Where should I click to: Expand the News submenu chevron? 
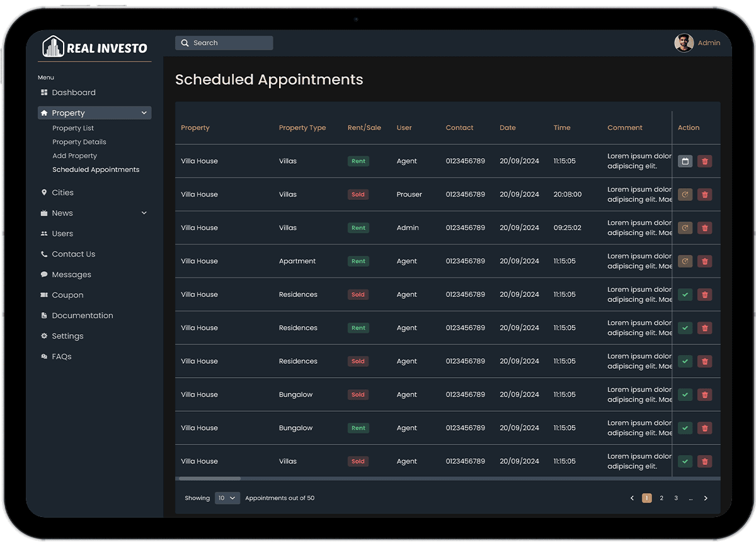[x=144, y=213]
